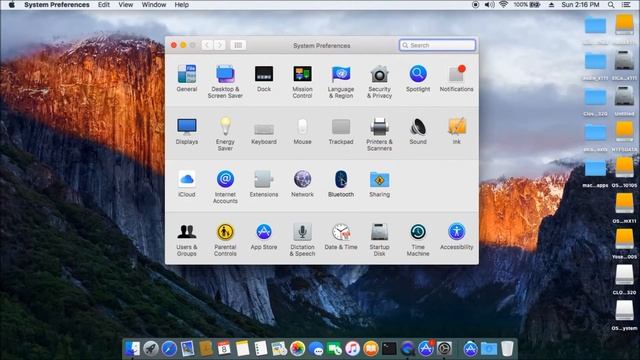Open Security & Privacy preferences
This screenshot has width=640, height=360.
pyautogui.click(x=379, y=82)
